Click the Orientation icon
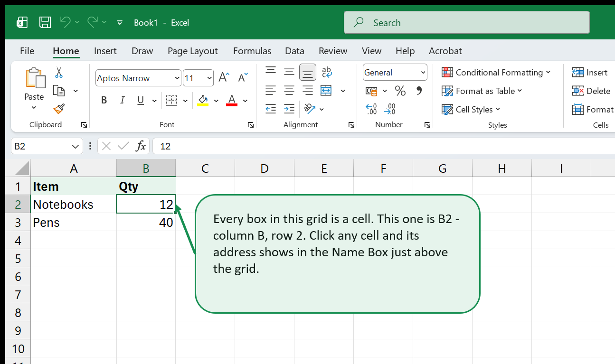This screenshot has height=364, width=615. click(x=310, y=109)
